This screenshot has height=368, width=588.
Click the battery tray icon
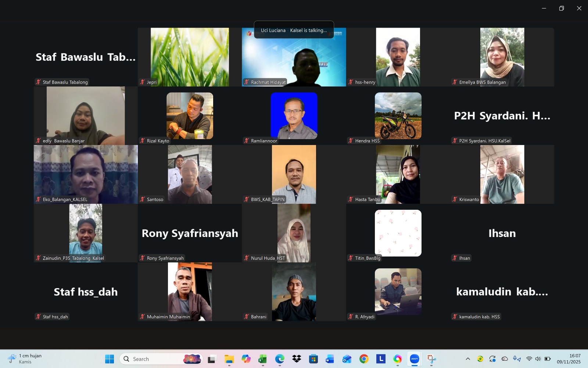tap(548, 359)
